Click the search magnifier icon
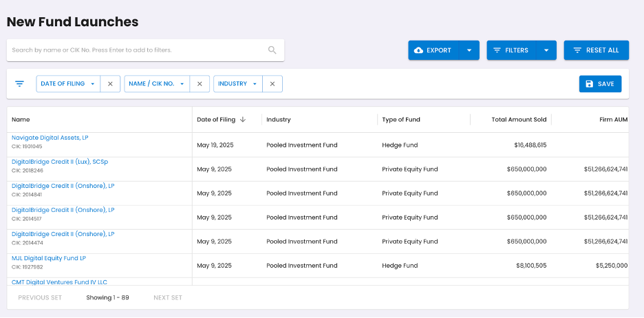The image size is (644, 318). tap(272, 50)
